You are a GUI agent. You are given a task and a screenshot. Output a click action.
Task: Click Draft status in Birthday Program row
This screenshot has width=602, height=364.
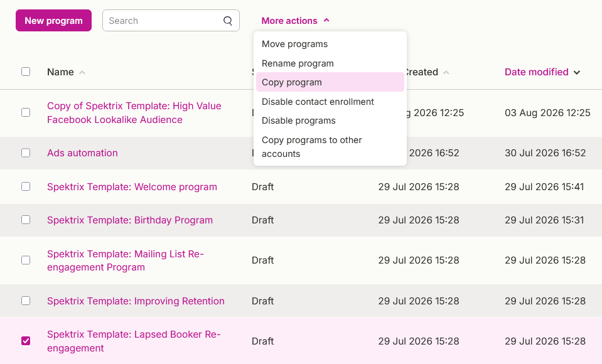click(262, 220)
